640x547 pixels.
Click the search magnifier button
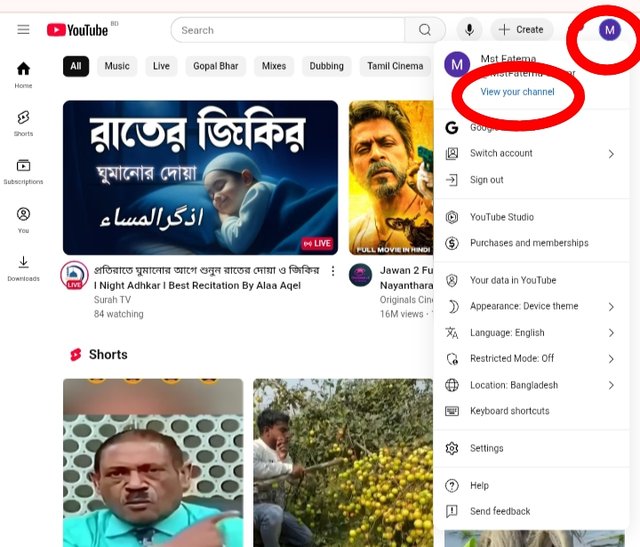(424, 30)
